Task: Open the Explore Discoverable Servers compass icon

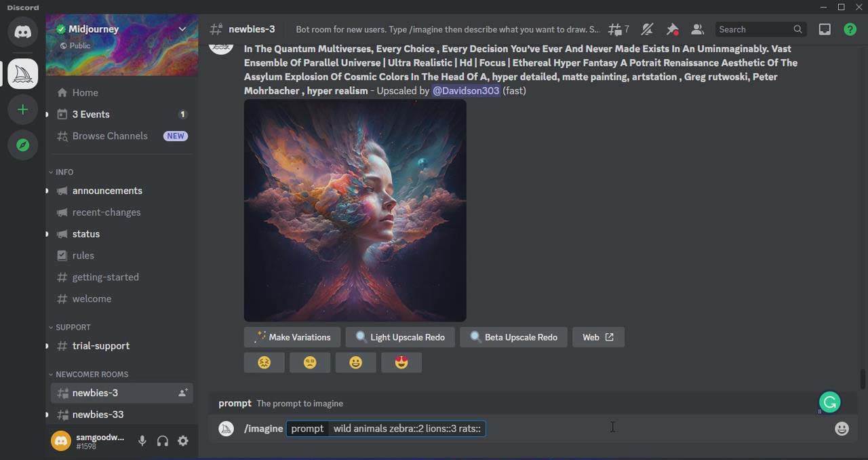Action: click(x=22, y=145)
